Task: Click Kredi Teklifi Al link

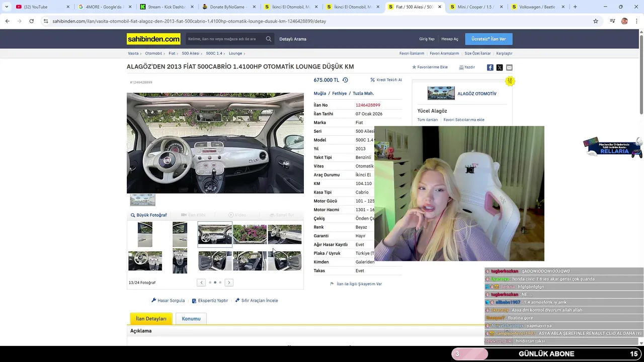Action: point(386,80)
